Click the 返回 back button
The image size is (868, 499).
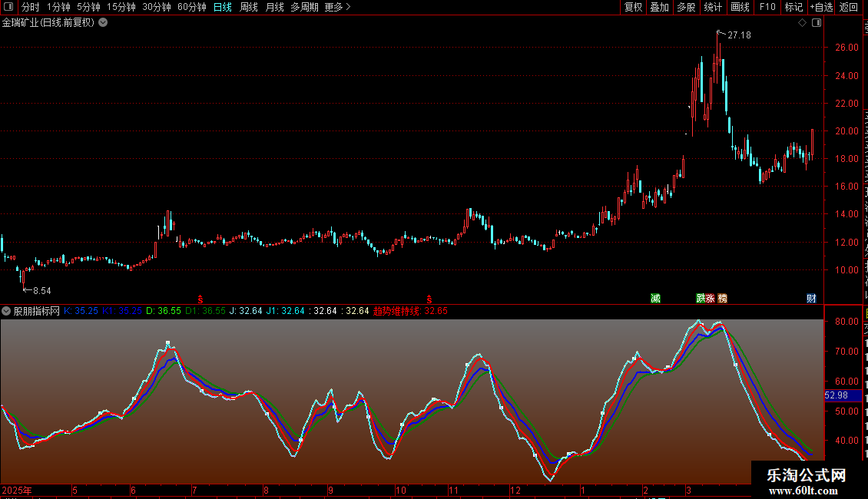[848, 7]
